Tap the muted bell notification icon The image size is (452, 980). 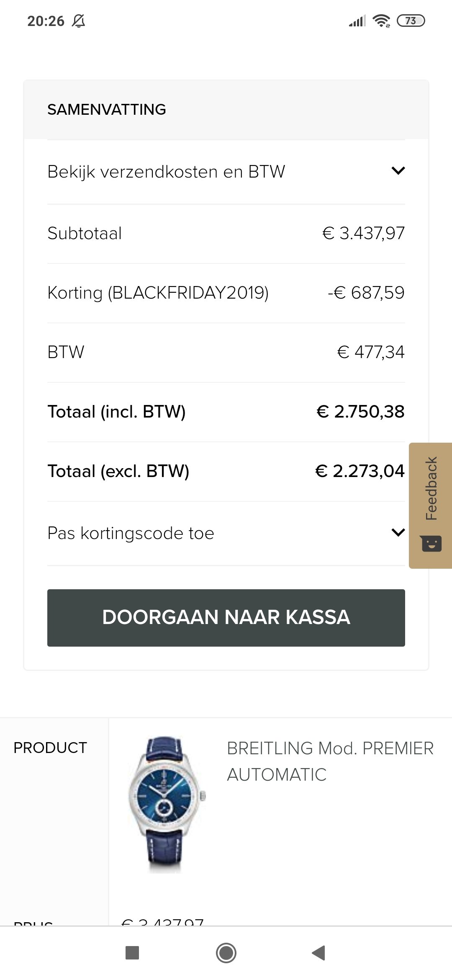(78, 21)
